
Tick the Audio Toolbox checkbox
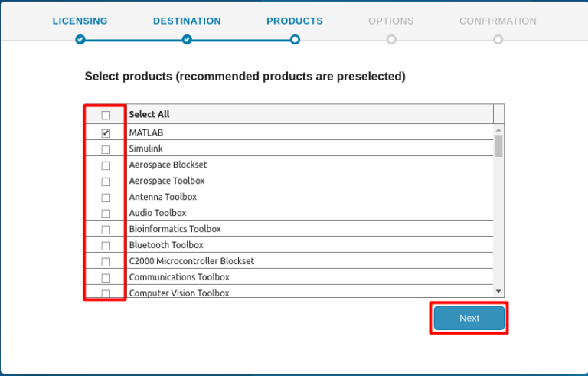[106, 214]
